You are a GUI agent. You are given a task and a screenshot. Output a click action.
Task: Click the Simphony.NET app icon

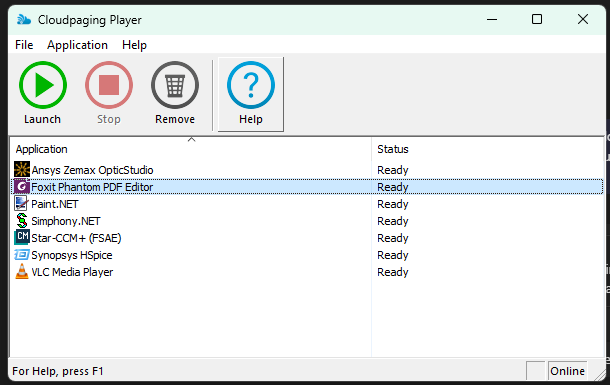[x=22, y=221]
